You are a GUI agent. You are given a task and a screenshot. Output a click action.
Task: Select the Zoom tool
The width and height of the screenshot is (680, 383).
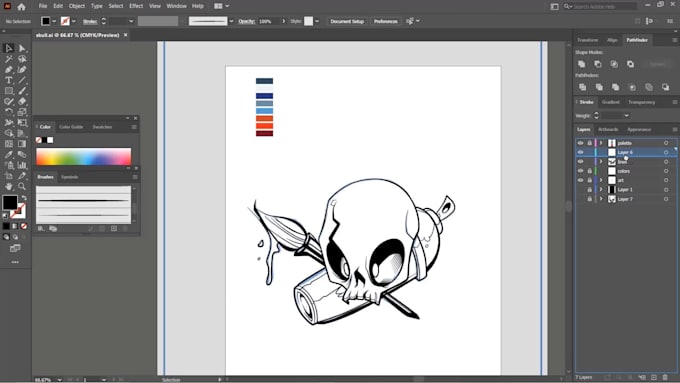(22, 187)
